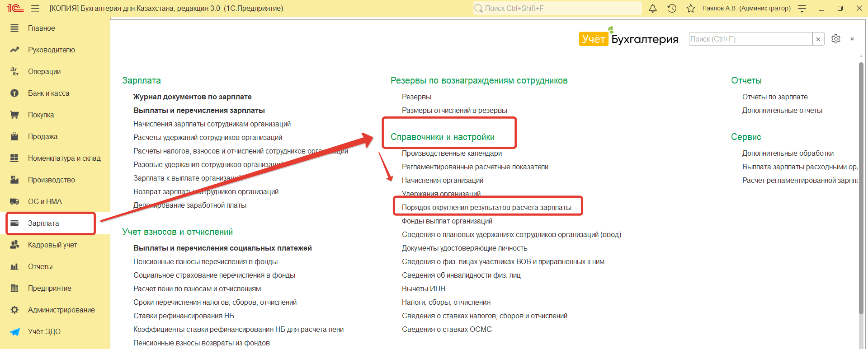Select Зарплата in the sidebar
868x349 pixels.
pyautogui.click(x=43, y=223)
